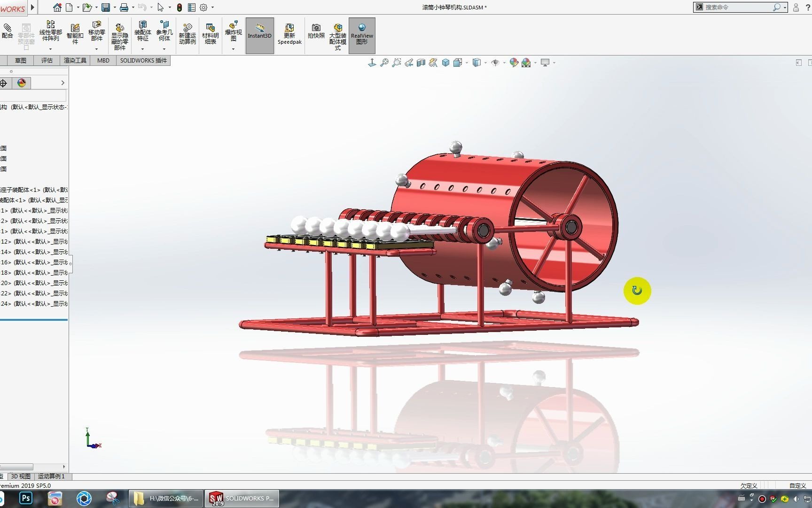The height and width of the screenshot is (508, 812).
Task: Choose the Select cursor tool
Action: (x=161, y=8)
